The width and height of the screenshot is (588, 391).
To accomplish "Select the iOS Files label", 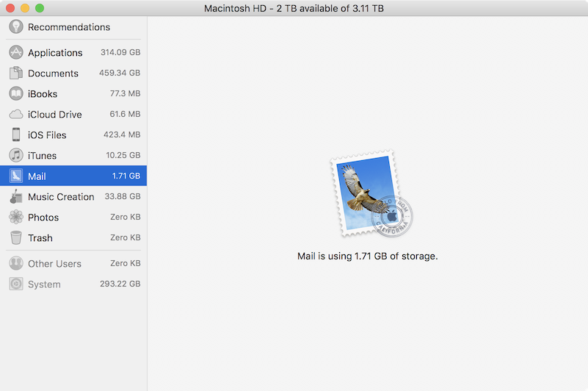I will pyautogui.click(x=47, y=134).
